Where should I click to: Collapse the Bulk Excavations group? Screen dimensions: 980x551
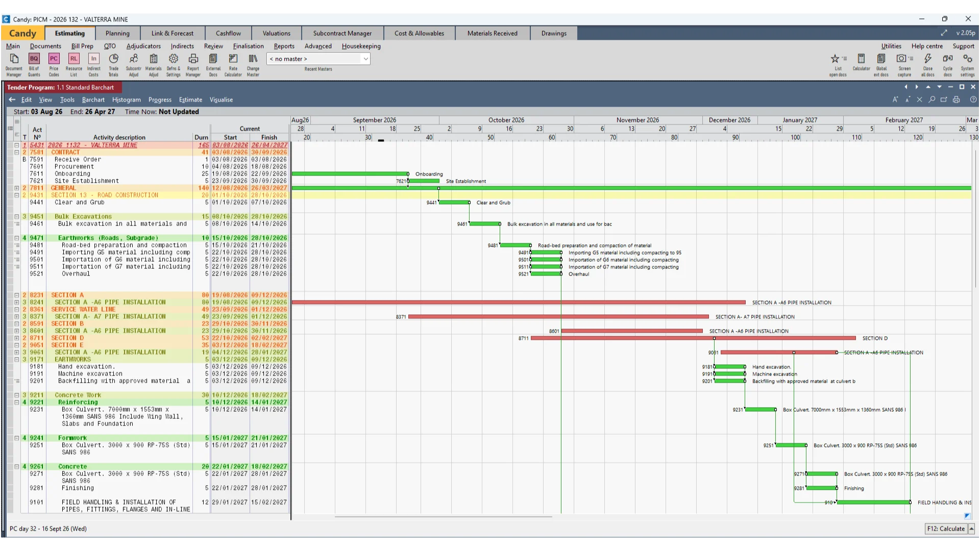(x=16, y=216)
